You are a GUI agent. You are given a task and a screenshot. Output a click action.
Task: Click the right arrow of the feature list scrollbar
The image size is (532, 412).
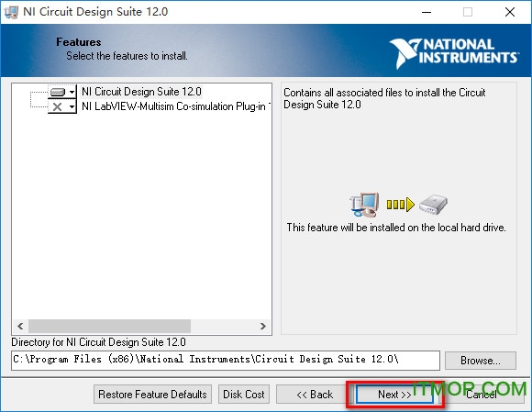[263, 326]
